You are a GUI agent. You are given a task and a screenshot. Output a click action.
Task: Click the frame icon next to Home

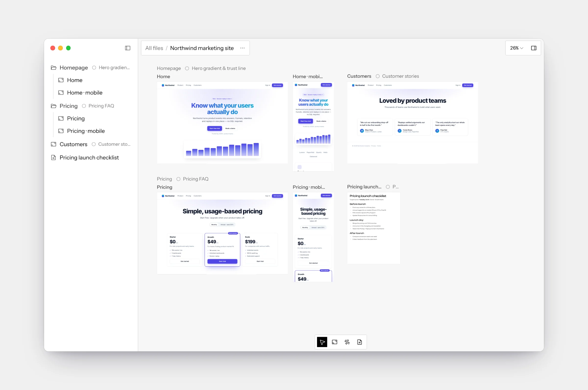tap(61, 80)
